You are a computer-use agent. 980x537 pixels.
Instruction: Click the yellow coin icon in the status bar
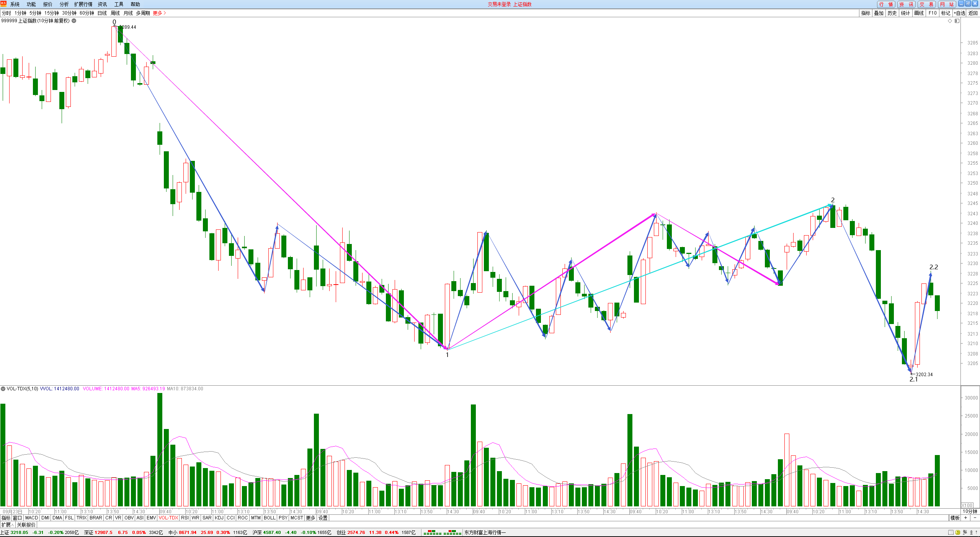958,532
